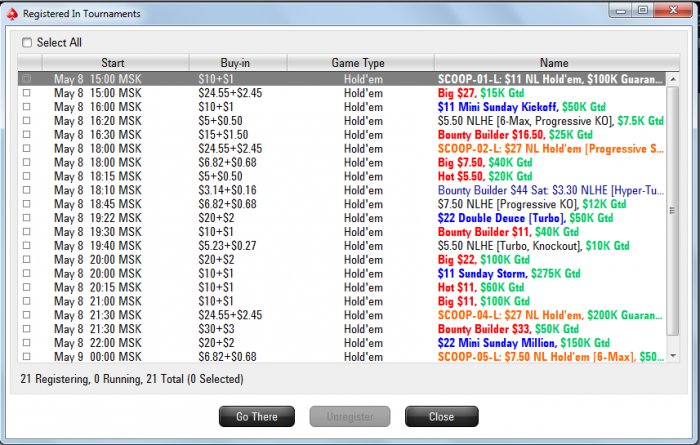Click the PokerStars spade icon in title bar
The image size is (700, 445).
coord(12,14)
